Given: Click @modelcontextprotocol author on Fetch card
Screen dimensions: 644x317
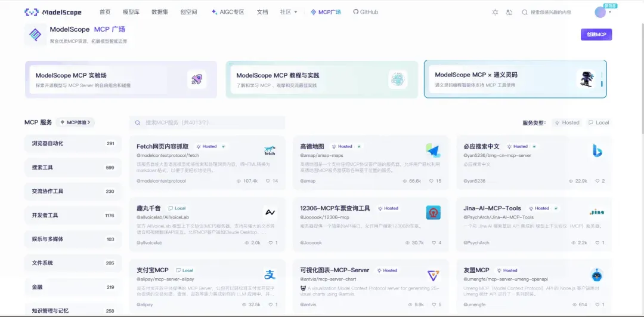Looking at the screenshot, I should click(x=161, y=181).
